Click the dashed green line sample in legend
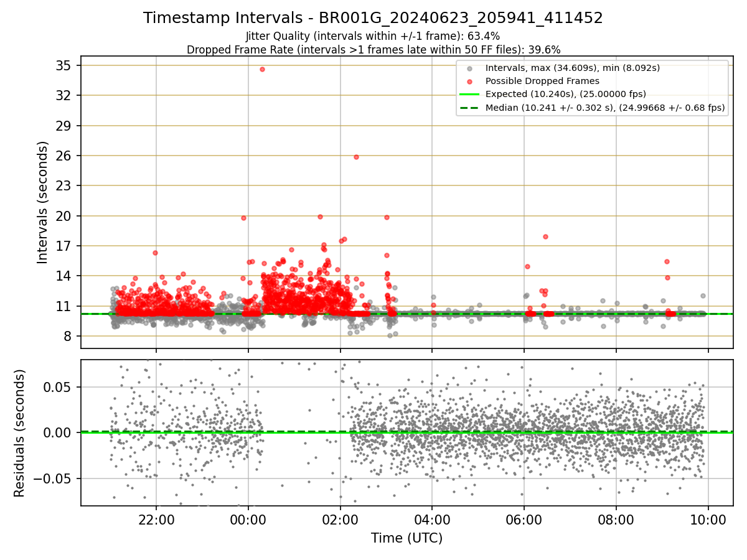The width and height of the screenshot is (747, 560). coord(469,107)
